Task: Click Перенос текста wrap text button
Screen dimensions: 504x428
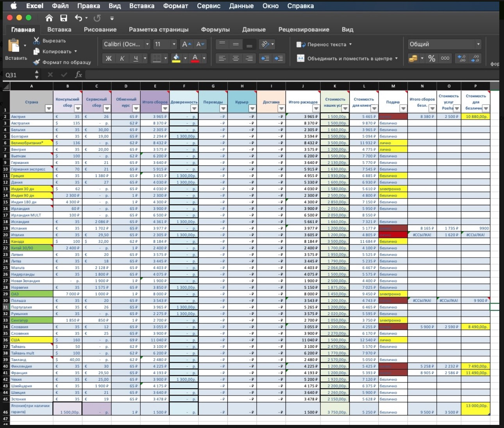Action: tap(324, 44)
